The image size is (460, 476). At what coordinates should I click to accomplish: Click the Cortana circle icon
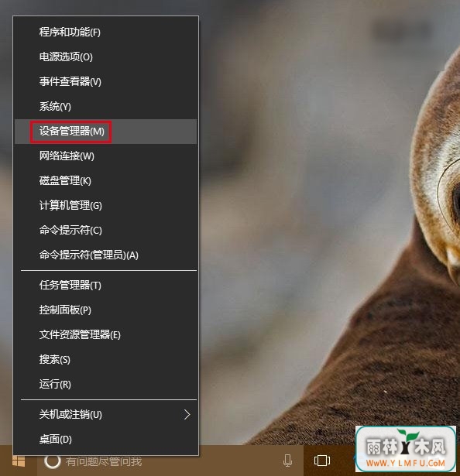tap(53, 461)
